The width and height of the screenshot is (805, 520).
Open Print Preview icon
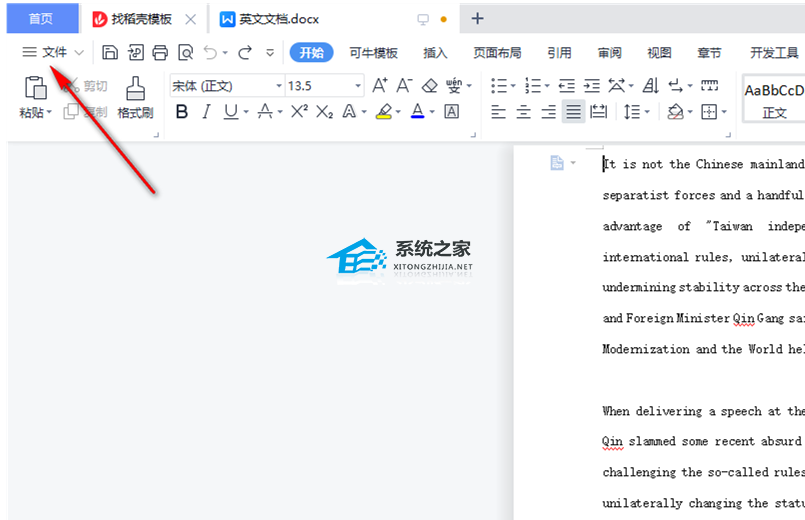pos(185,52)
